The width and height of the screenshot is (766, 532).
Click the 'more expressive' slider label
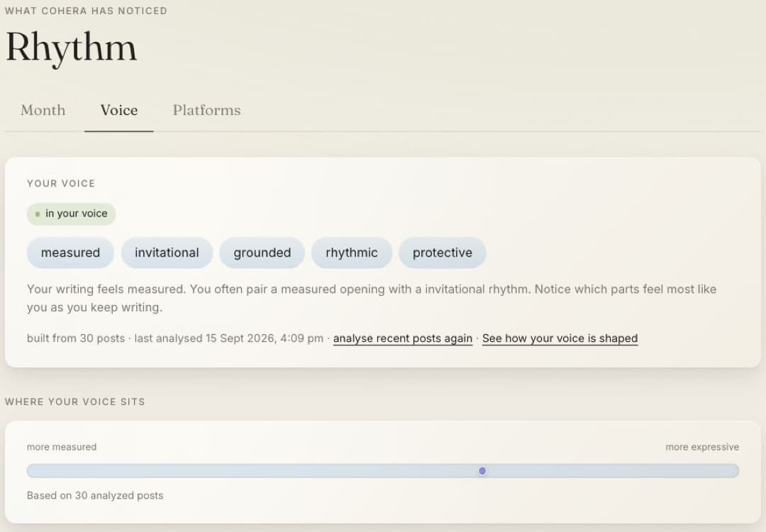click(x=702, y=447)
